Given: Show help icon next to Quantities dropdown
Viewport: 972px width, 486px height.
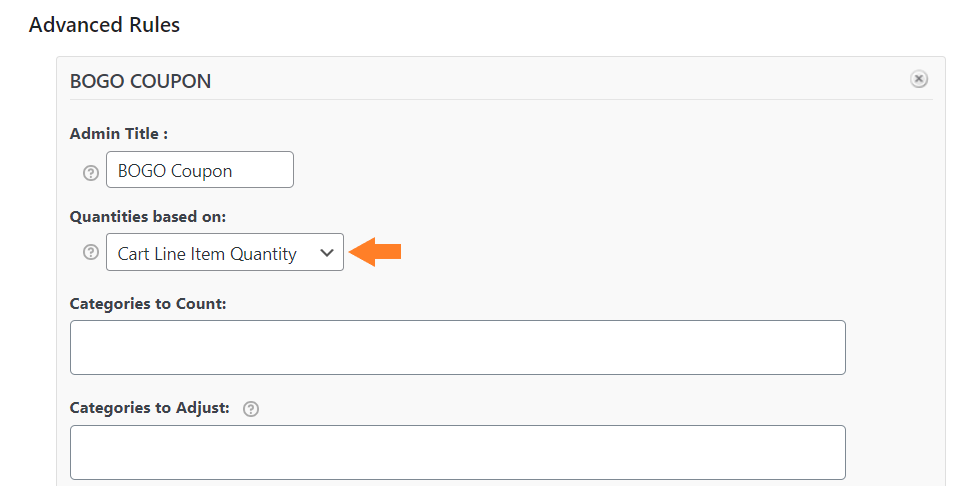Looking at the screenshot, I should tap(91, 252).
